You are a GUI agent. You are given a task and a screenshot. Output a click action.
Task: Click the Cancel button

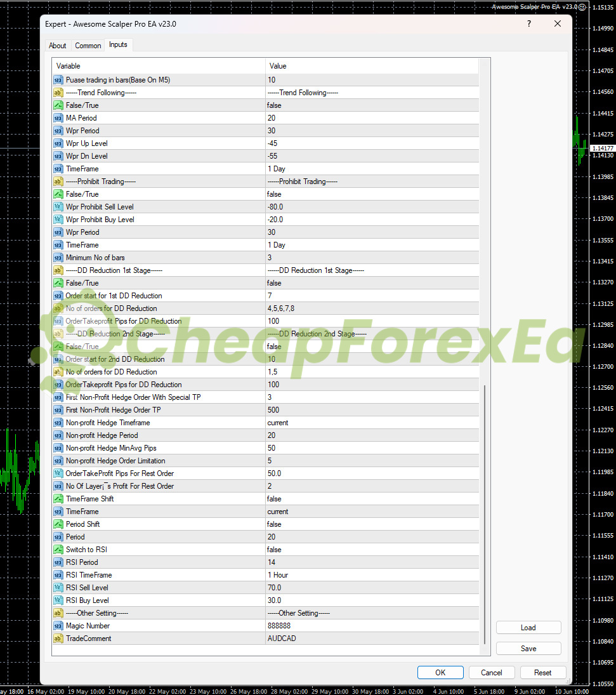coord(492,672)
